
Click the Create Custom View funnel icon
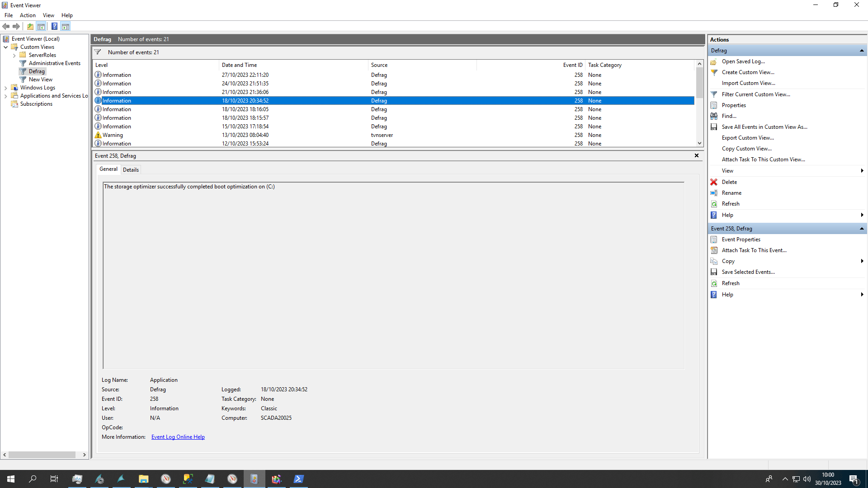pos(714,72)
